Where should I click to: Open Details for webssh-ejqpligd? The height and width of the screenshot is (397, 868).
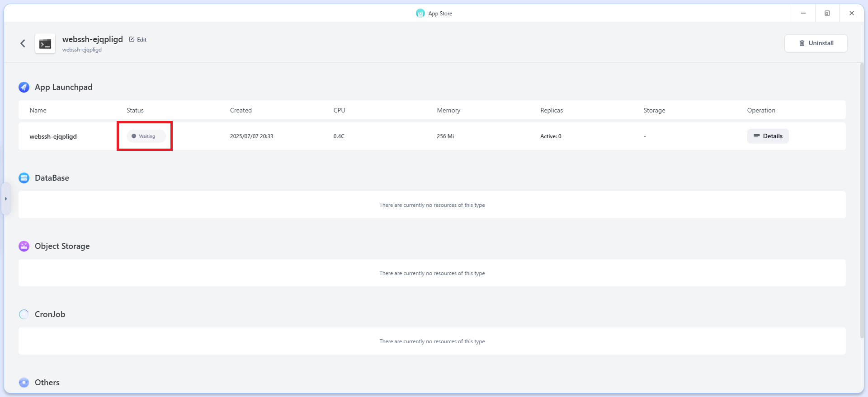768,136
